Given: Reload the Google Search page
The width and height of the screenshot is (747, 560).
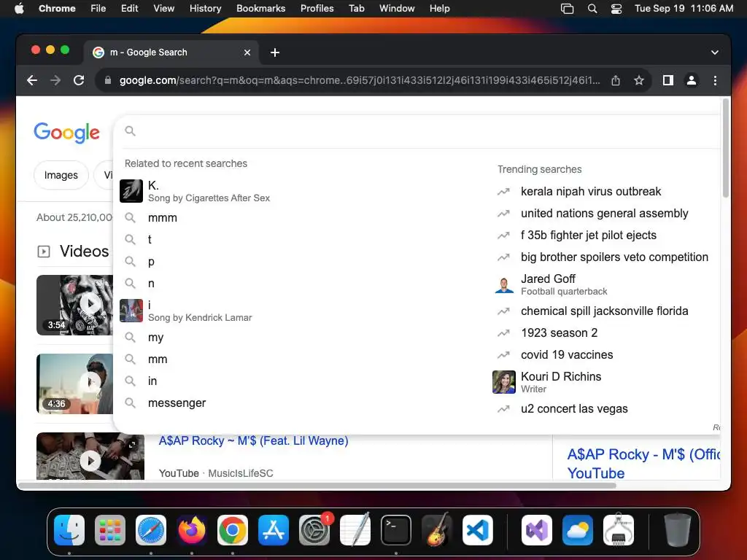Looking at the screenshot, I should (x=79, y=80).
